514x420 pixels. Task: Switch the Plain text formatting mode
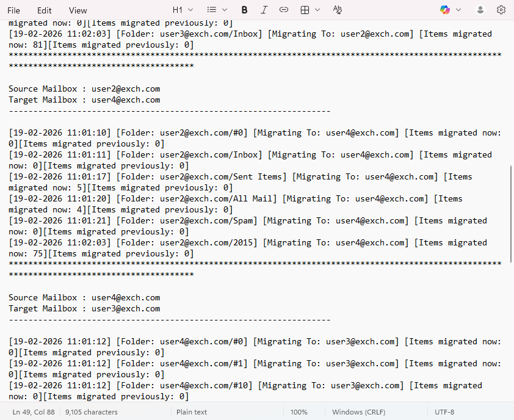(x=192, y=412)
